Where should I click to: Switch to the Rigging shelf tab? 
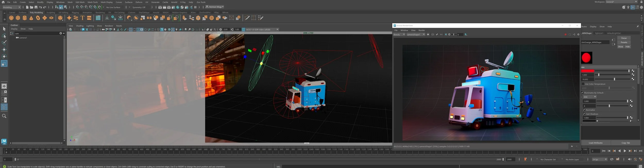75,13
